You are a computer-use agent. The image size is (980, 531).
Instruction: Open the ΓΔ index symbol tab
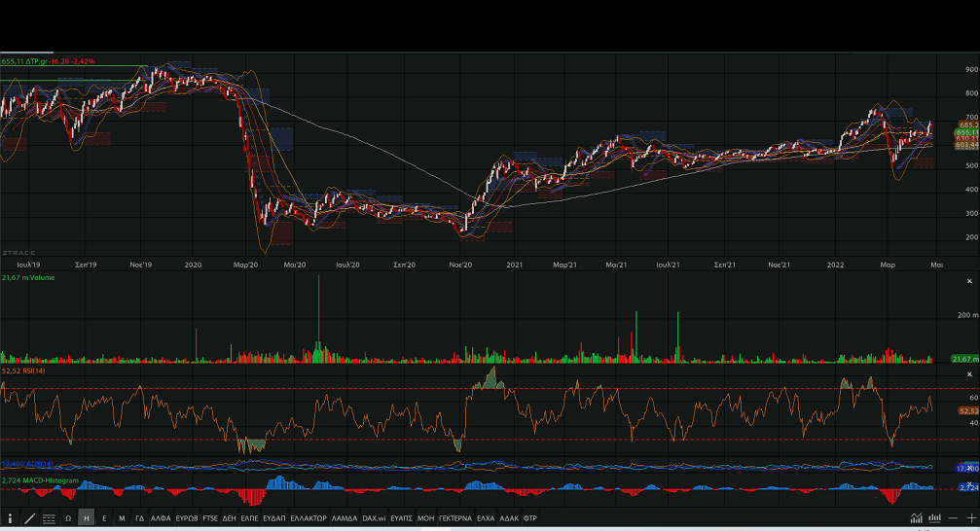pos(140,518)
